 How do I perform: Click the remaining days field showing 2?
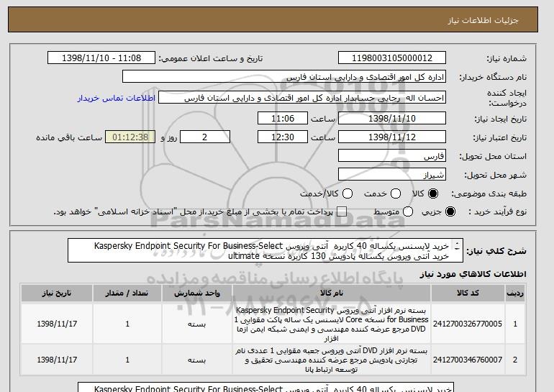pos(205,137)
